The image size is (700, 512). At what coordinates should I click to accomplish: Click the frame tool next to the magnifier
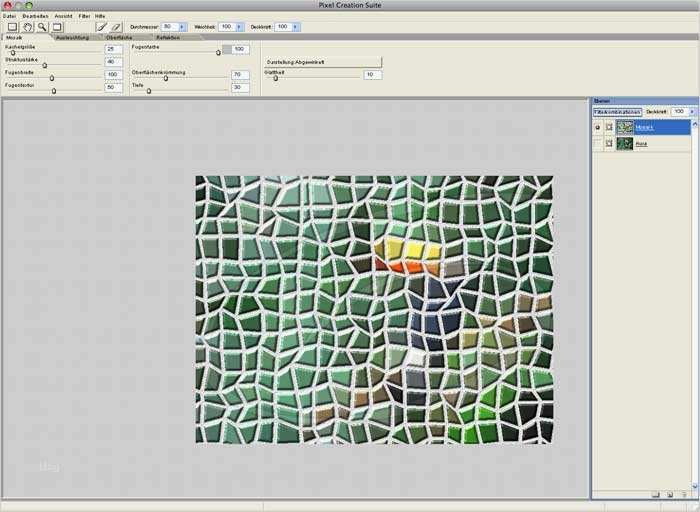click(57, 27)
